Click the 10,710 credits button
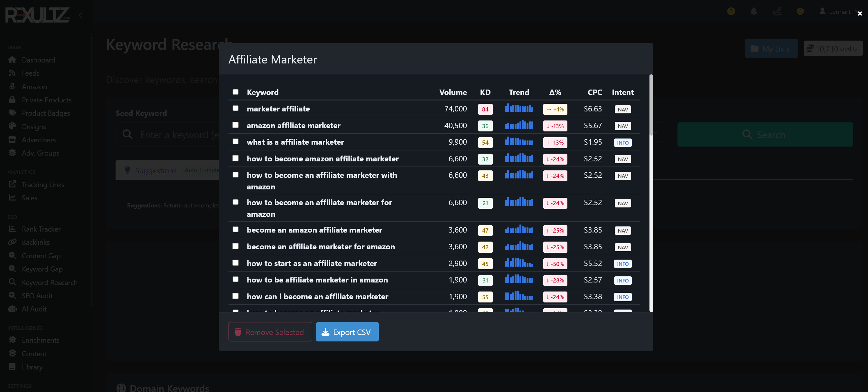868x392 pixels. [x=833, y=49]
